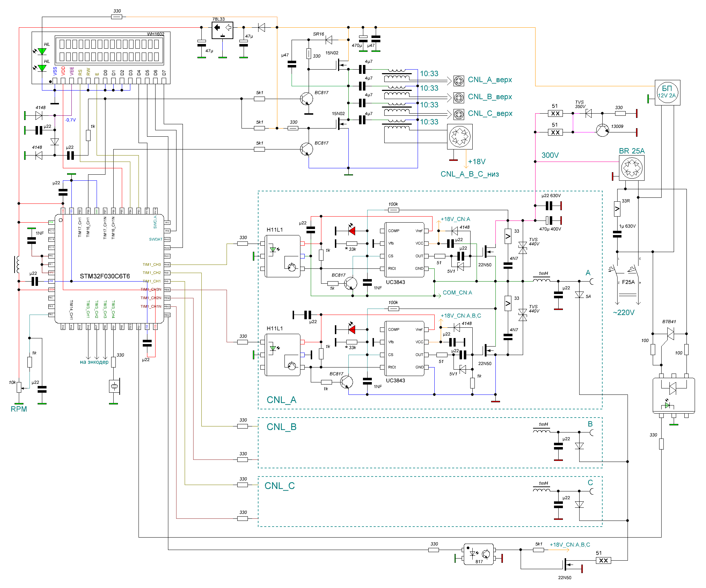Click the 817 optocoupler at bottom

click(478, 554)
